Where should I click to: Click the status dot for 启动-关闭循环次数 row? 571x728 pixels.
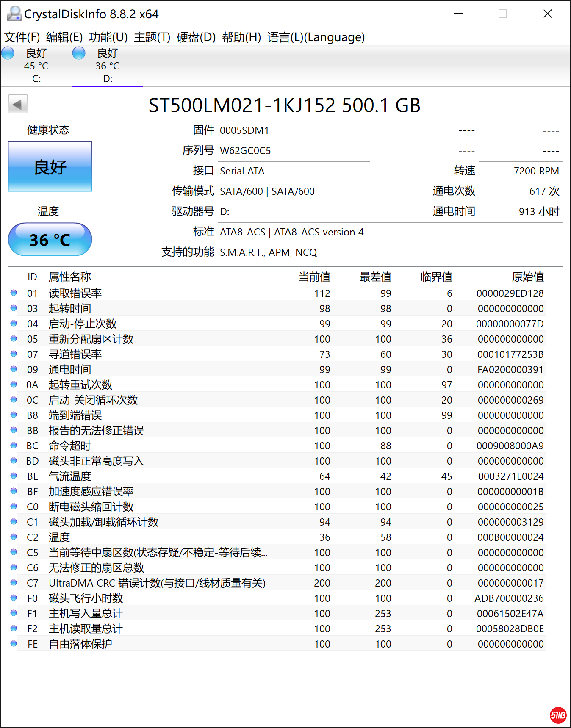pyautogui.click(x=14, y=399)
